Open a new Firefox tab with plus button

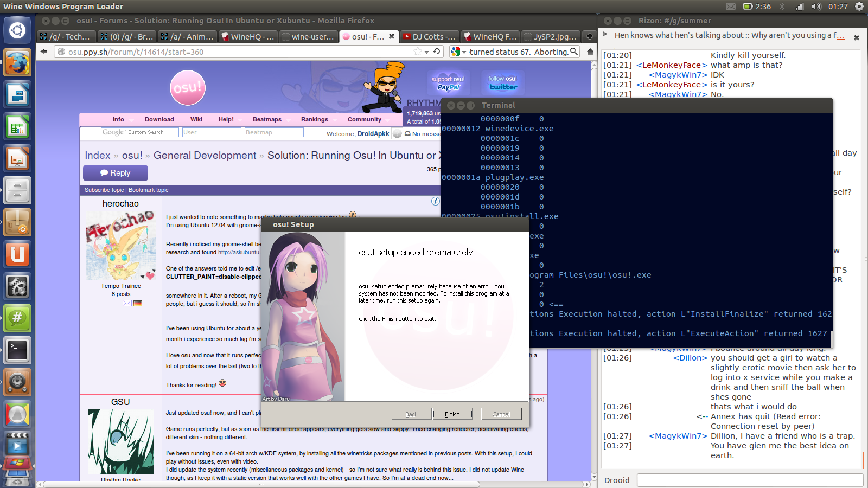pos(589,36)
